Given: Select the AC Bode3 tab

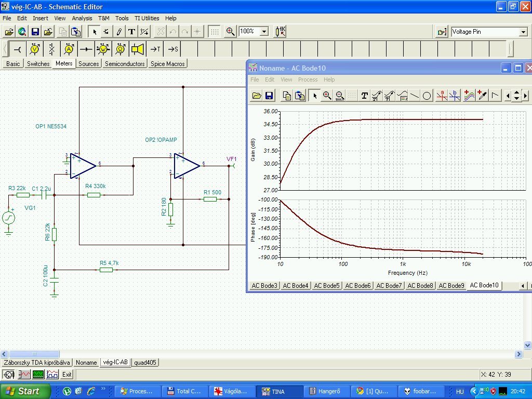Looking at the screenshot, I should pos(264,286).
